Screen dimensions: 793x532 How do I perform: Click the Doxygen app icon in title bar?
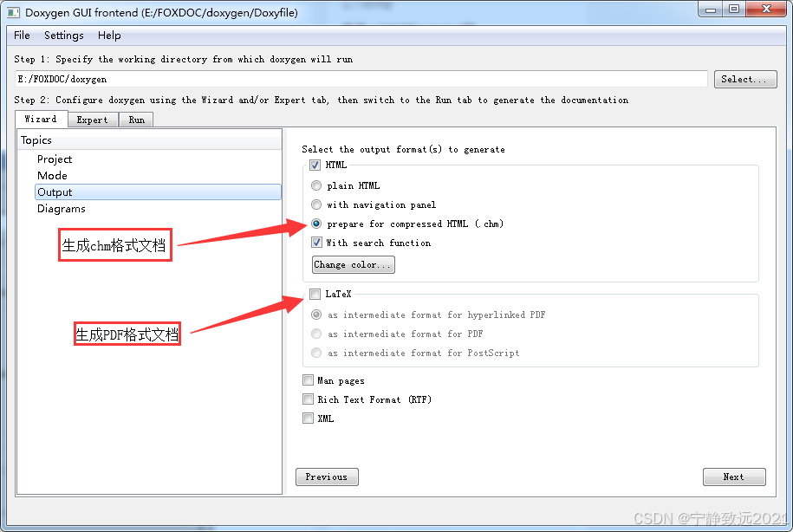(13, 13)
